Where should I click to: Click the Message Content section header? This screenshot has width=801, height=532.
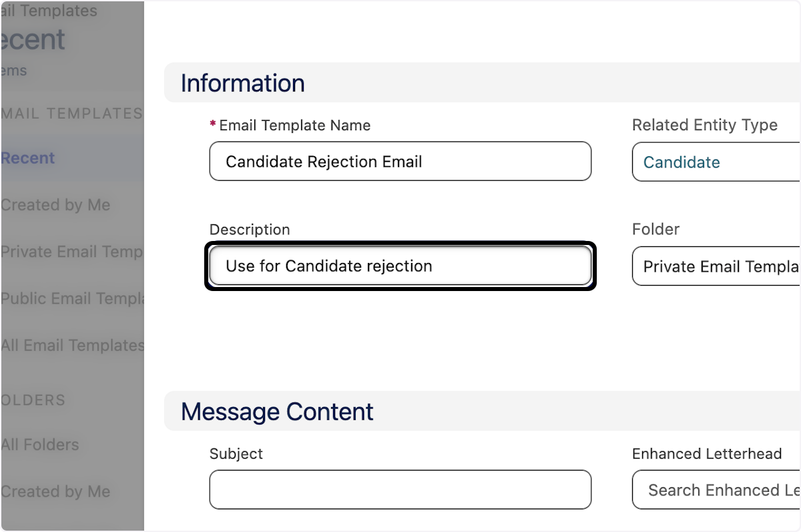tap(277, 411)
